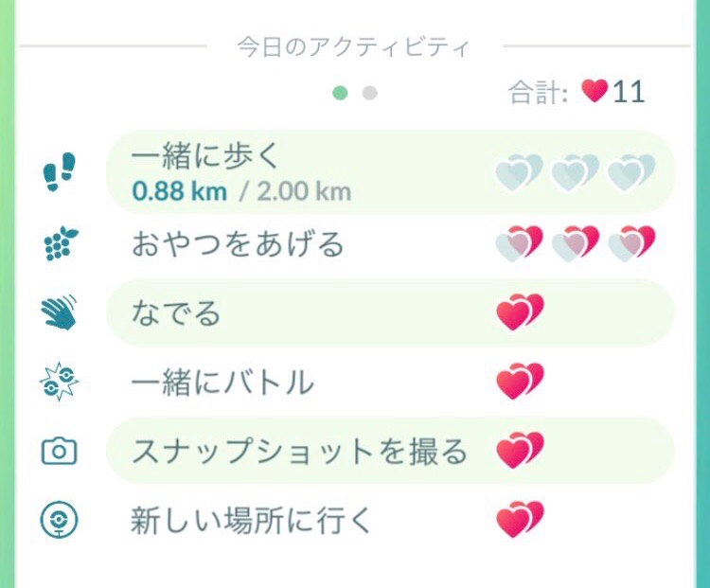Tap the berry treat icon
This screenshot has height=588, width=710.
click(x=62, y=243)
